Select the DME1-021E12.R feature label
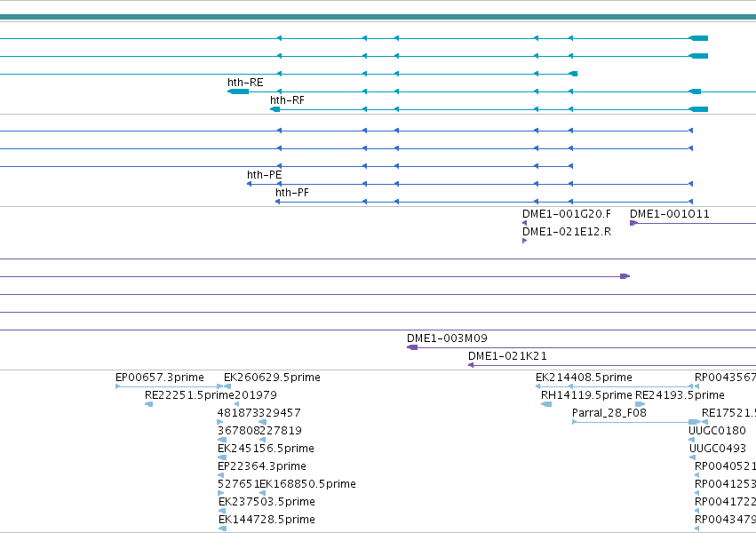 pos(567,232)
